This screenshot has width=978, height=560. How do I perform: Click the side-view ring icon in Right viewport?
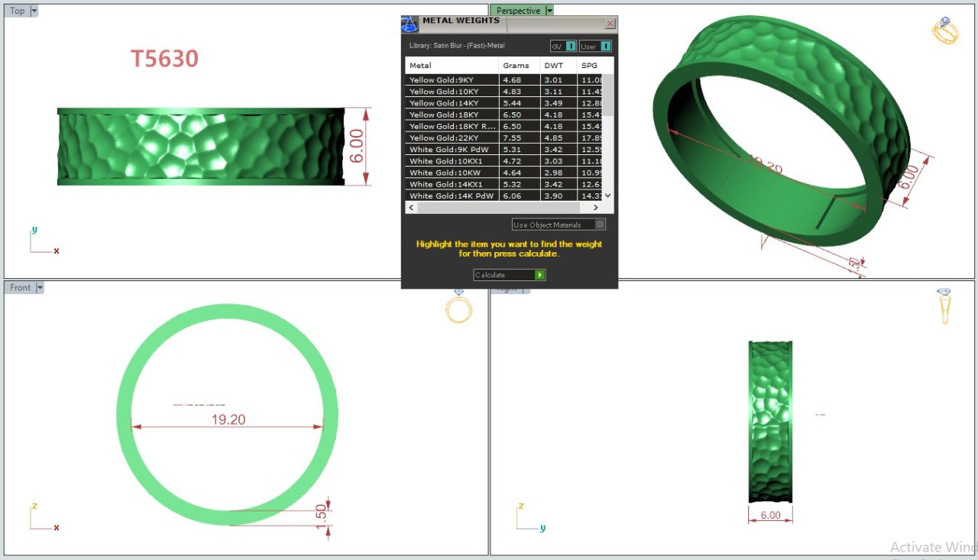tap(945, 306)
